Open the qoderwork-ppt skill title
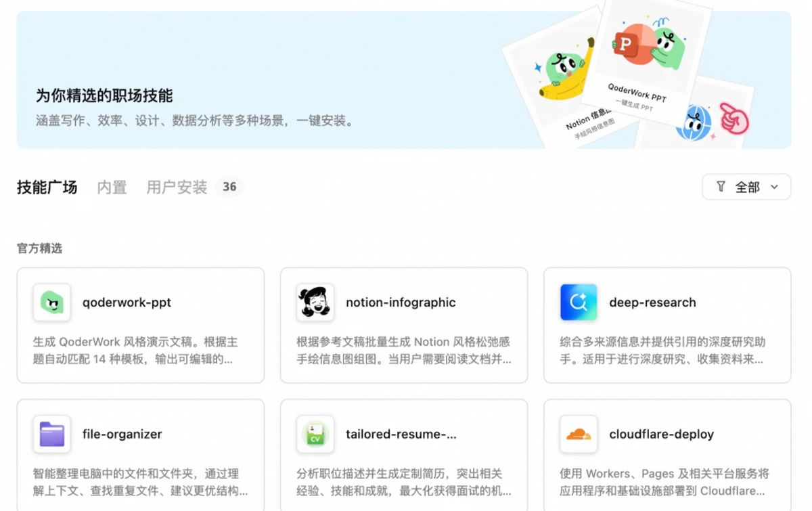Image resolution: width=812 pixels, height=511 pixels. [x=127, y=303]
